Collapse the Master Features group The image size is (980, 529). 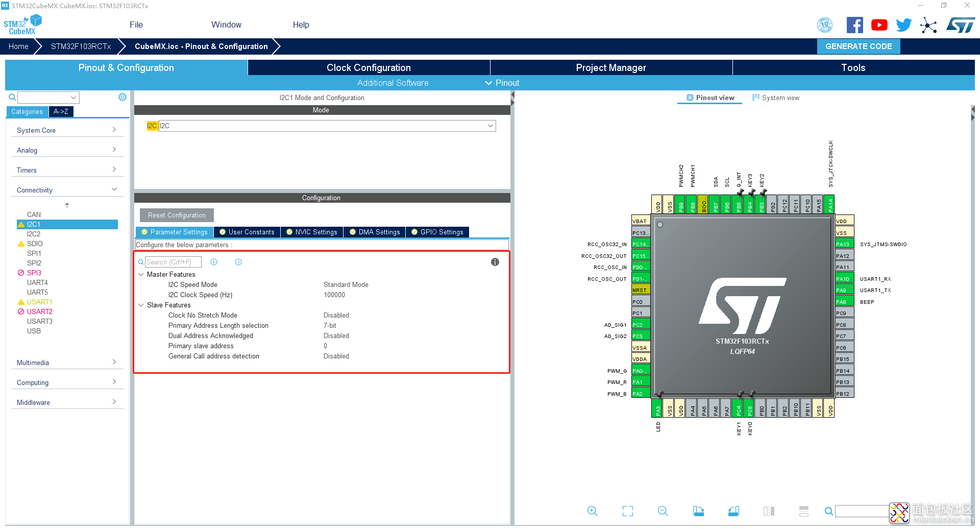click(141, 274)
